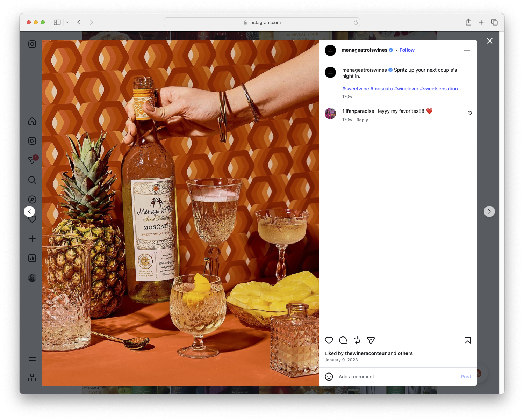Open the Search icon

point(32,180)
